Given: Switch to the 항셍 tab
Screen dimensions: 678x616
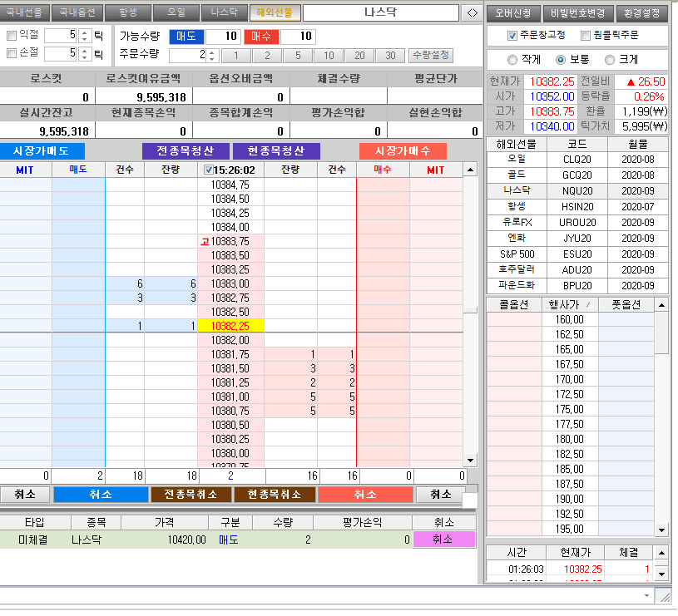Looking at the screenshot, I should [127, 13].
